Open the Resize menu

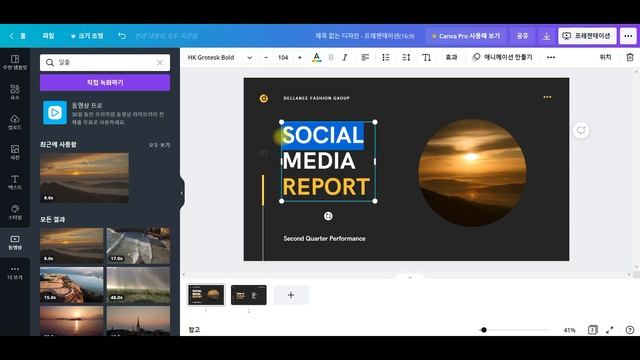[x=87, y=36]
